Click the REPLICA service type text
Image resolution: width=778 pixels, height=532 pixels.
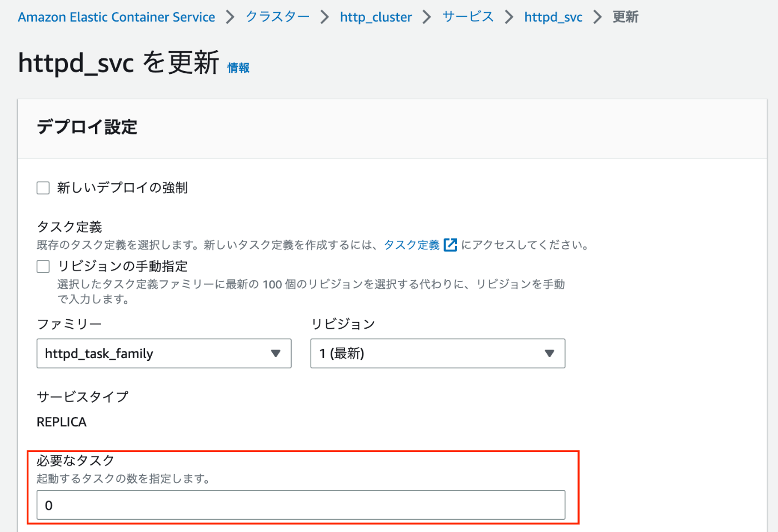pos(62,422)
